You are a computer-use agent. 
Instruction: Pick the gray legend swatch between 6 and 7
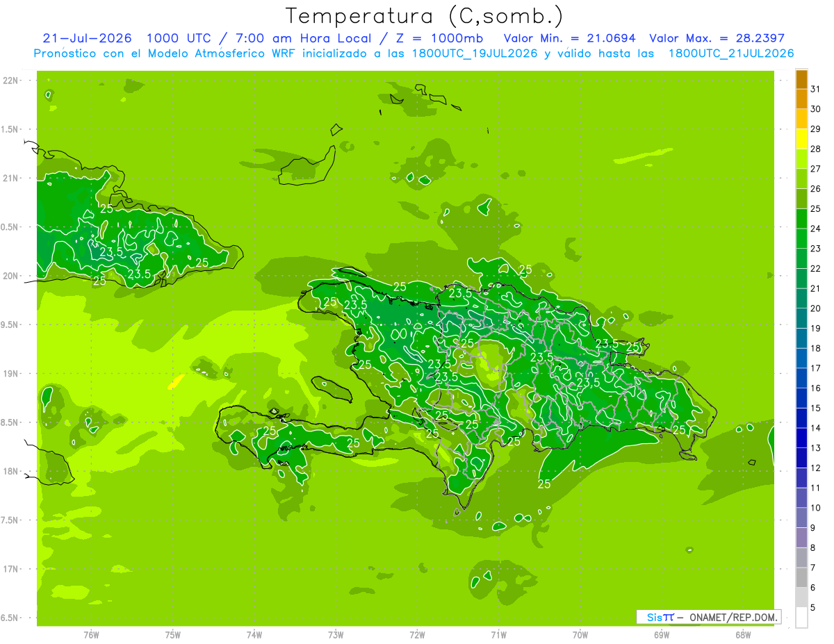pos(801,578)
